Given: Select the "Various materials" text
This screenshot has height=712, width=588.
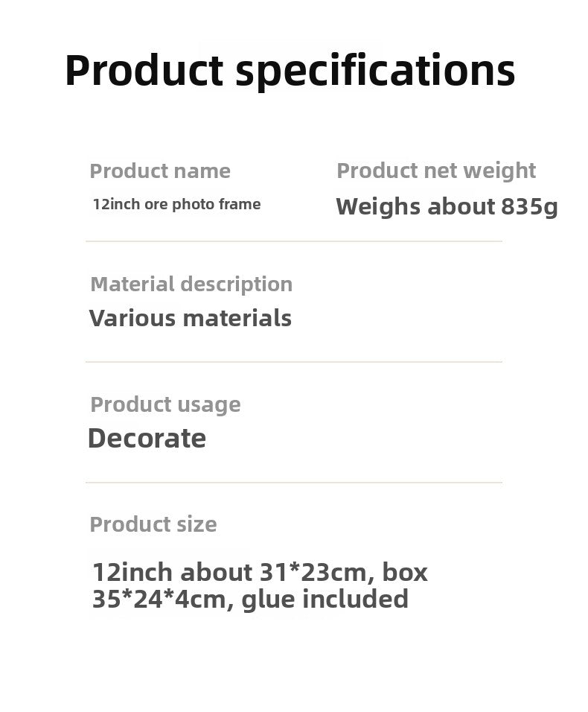Looking at the screenshot, I should [x=191, y=318].
